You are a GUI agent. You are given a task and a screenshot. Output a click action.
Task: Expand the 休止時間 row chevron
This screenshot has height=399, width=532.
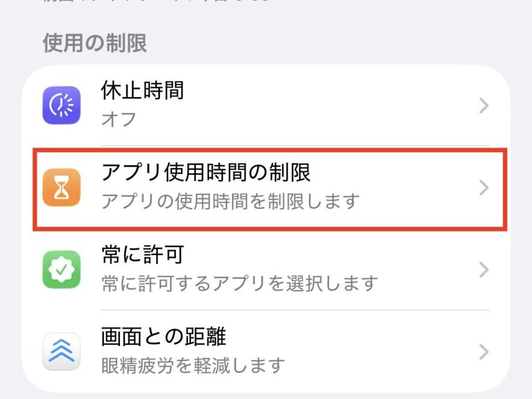pos(484,104)
